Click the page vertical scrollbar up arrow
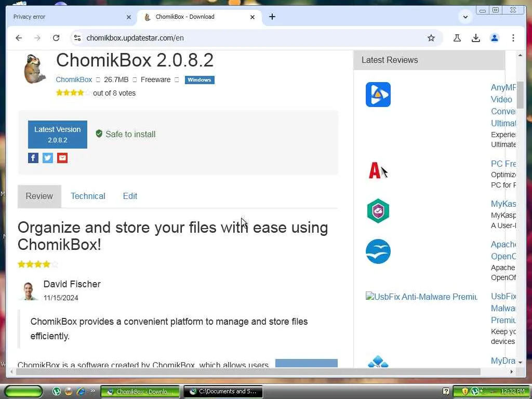 pos(520,55)
